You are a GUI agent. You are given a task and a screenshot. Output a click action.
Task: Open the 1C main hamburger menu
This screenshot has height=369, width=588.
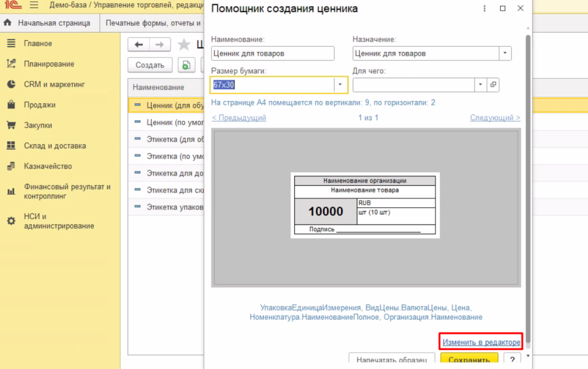click(x=34, y=6)
